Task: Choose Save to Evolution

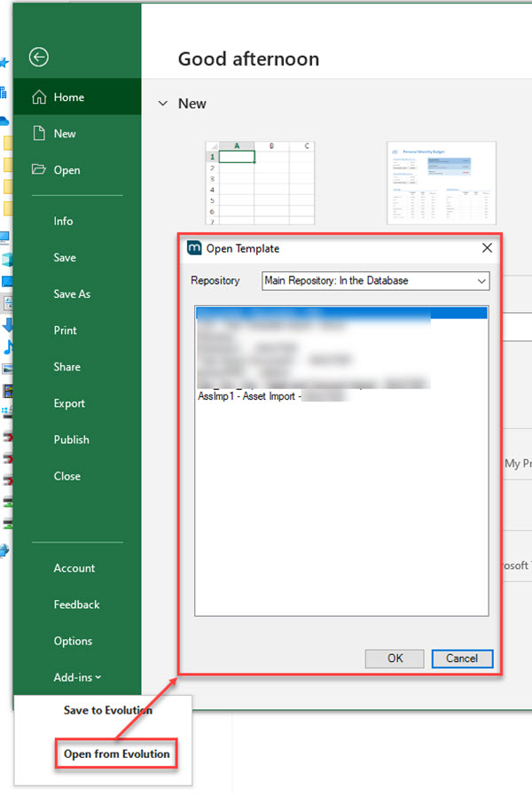Action: click(x=108, y=710)
